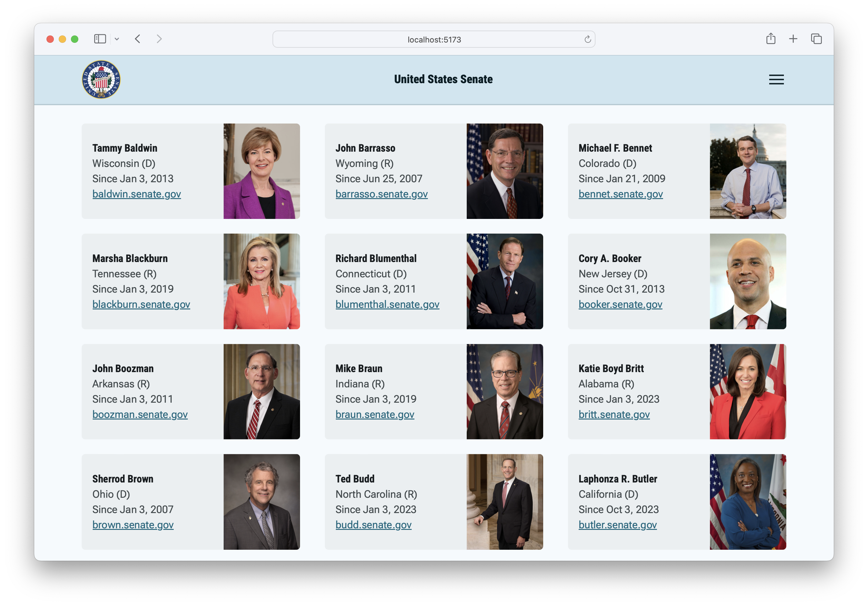
Task: Go forward with the forward arrow
Action: (x=159, y=39)
